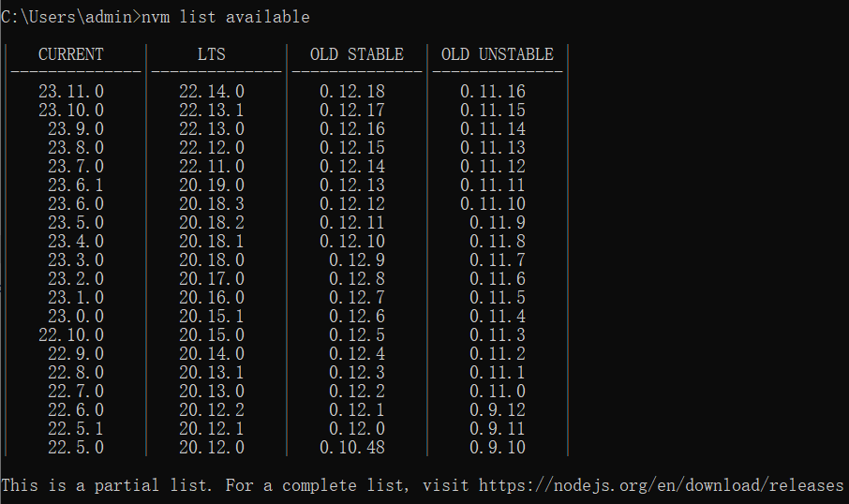This screenshot has height=504, width=849.
Task: Select the OLD STABLE column header
Action: tap(357, 54)
